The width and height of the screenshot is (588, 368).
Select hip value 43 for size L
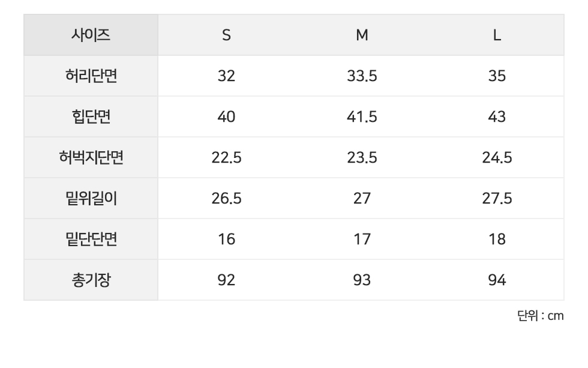pyautogui.click(x=497, y=116)
